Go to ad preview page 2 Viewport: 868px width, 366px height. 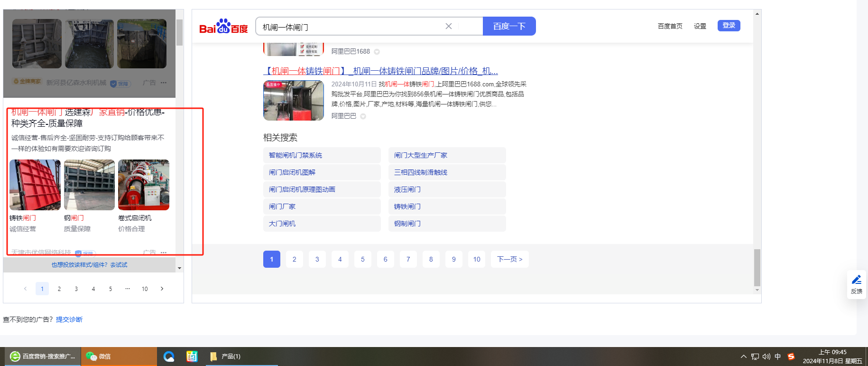click(x=59, y=289)
